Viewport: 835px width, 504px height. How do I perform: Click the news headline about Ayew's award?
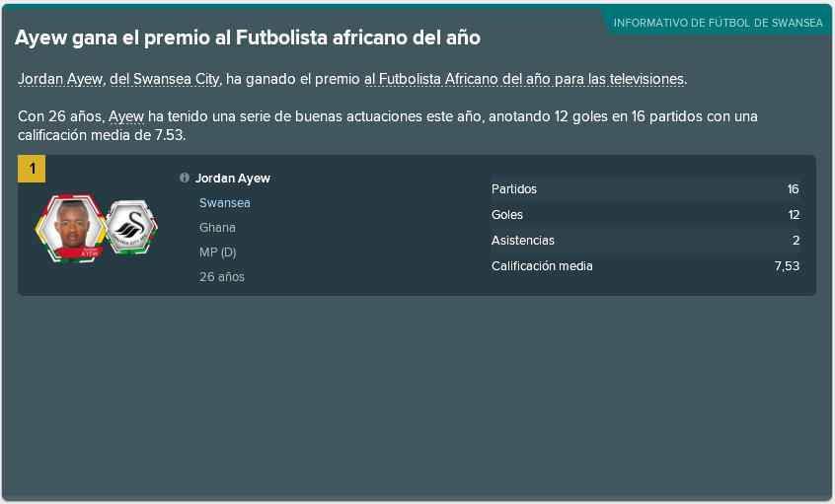[248, 37]
